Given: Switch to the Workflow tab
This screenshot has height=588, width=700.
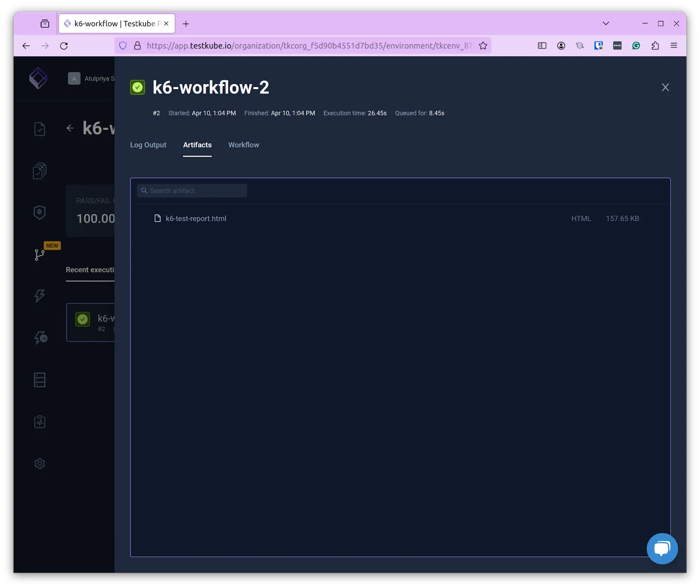Looking at the screenshot, I should click(x=244, y=145).
